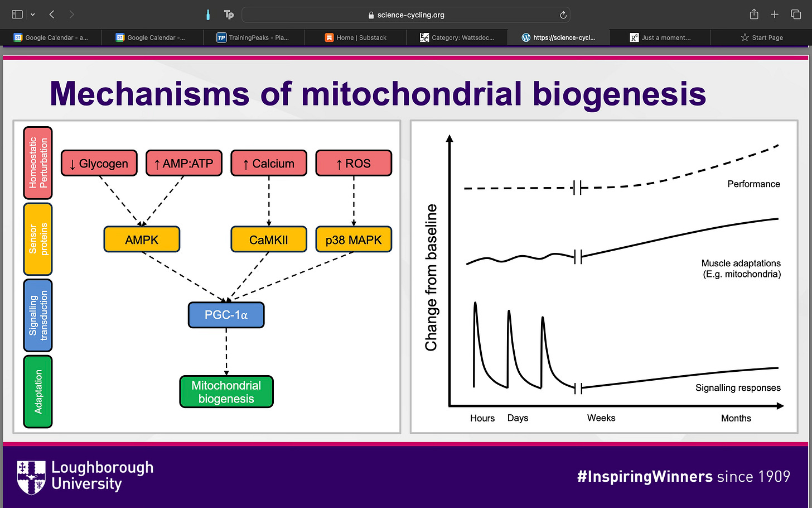Image resolution: width=812 pixels, height=508 pixels.
Task: Switch to the first Google Calendar - a... tab
Action: tap(51, 37)
